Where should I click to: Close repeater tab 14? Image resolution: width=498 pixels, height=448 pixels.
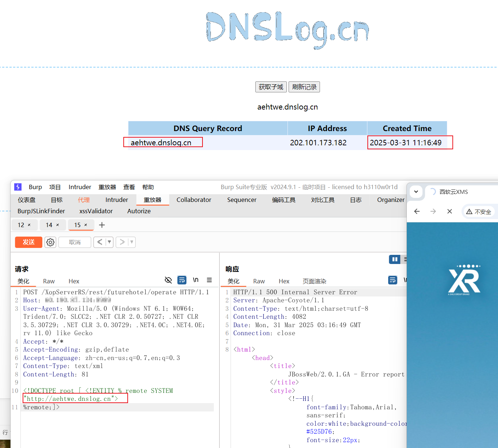click(x=58, y=225)
